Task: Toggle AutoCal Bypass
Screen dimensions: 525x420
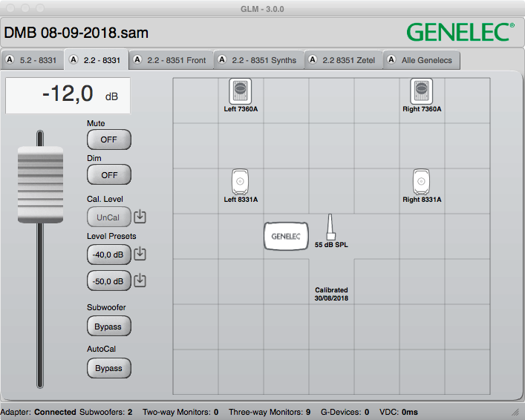Action: click(x=109, y=368)
